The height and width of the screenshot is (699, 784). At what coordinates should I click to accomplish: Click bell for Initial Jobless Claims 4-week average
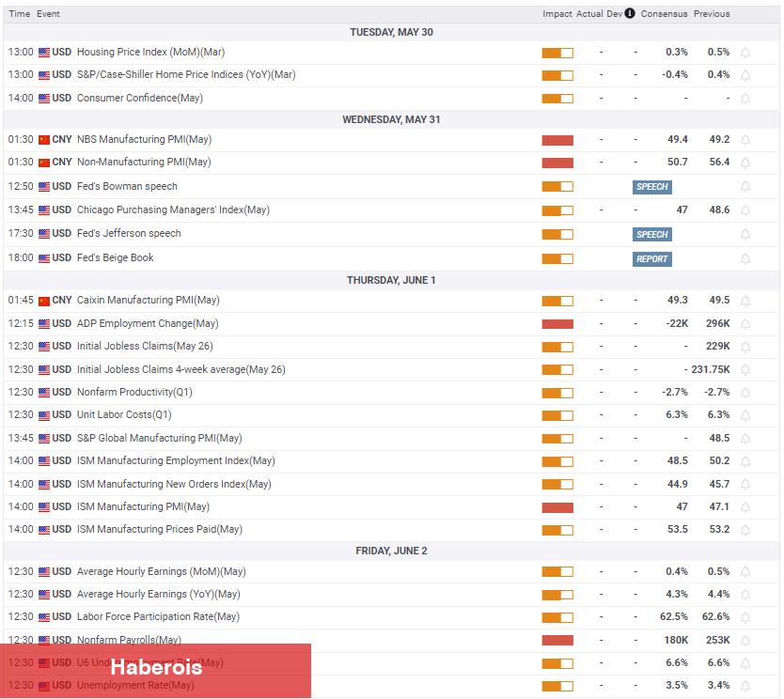tap(745, 370)
